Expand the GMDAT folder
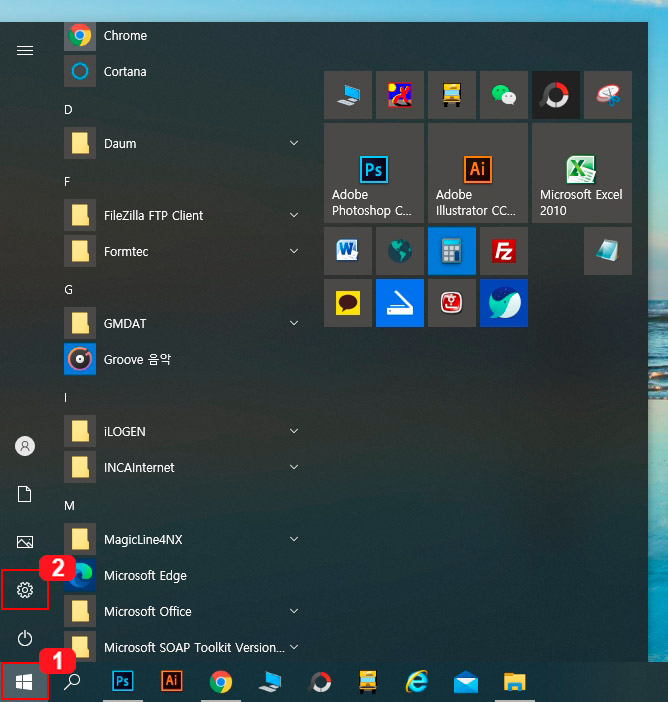Screen dimensions: 668x702 181,323
